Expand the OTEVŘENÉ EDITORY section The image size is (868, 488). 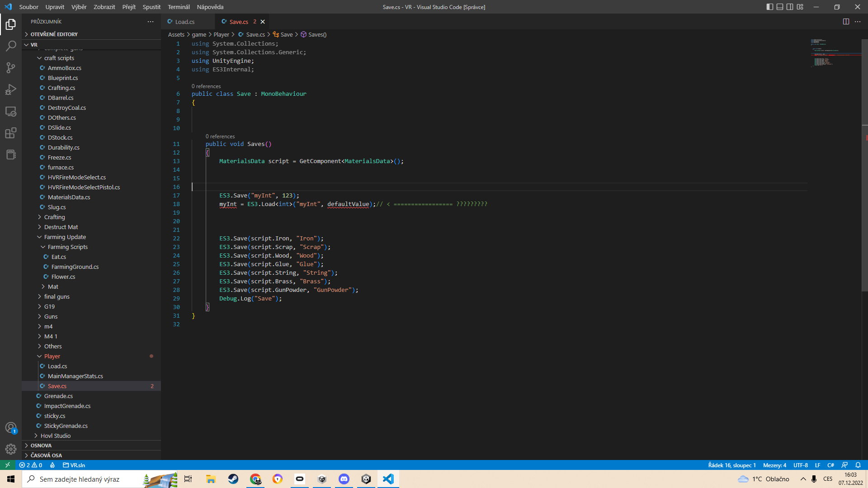91,34
